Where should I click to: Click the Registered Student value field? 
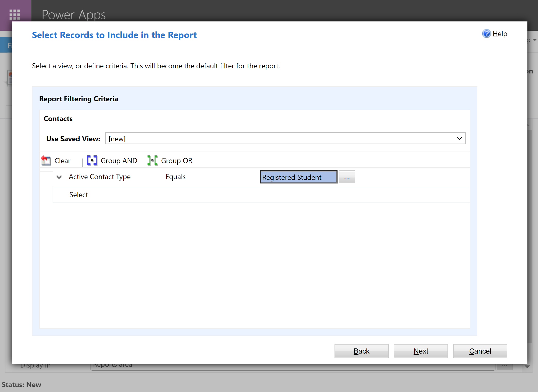click(298, 177)
